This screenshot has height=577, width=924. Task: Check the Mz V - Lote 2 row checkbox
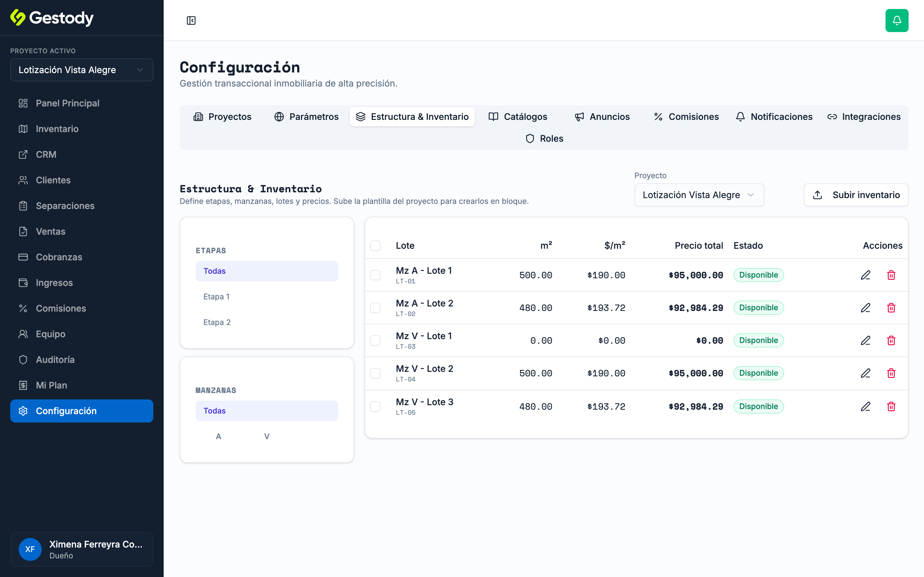tap(375, 373)
